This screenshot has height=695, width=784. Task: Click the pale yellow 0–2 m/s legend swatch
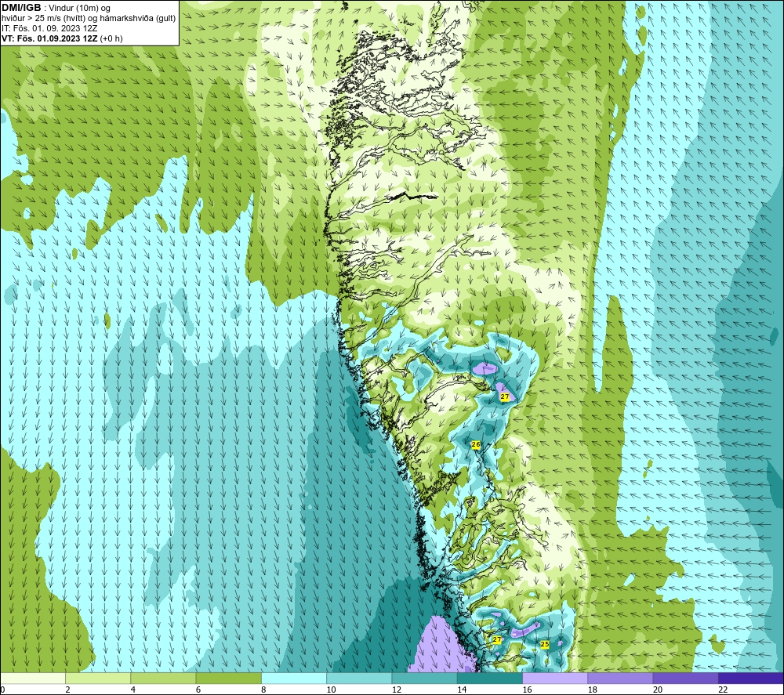[33, 678]
